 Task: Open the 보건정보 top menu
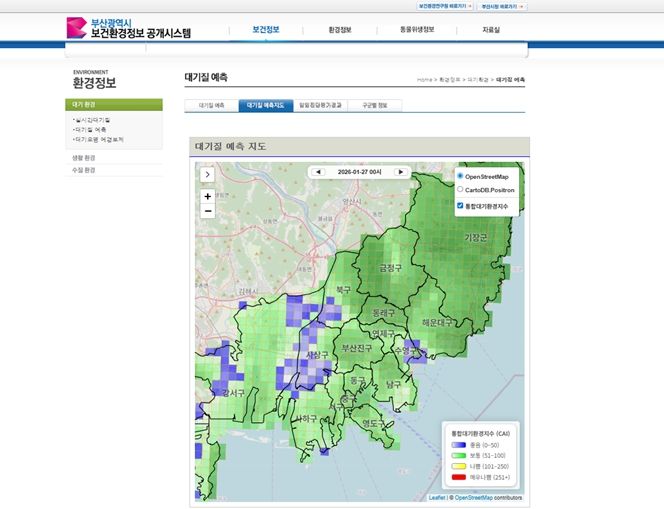click(266, 30)
